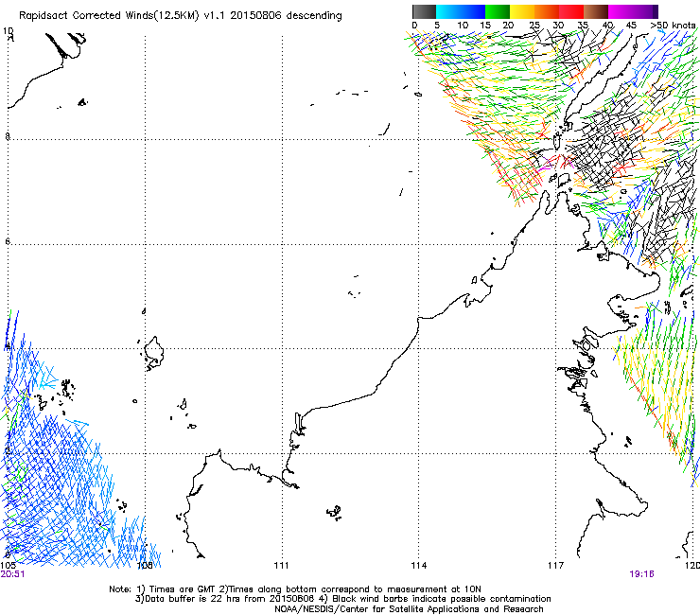This screenshot has width=700, height=615.
Task: Click the purple '19:16' time label
Action: point(641,574)
